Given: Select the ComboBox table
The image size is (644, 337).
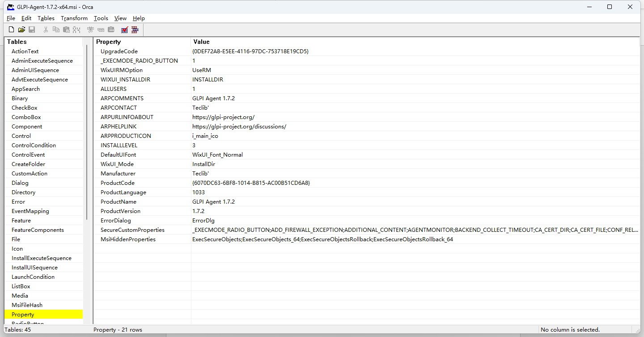Looking at the screenshot, I should pyautogui.click(x=26, y=117).
